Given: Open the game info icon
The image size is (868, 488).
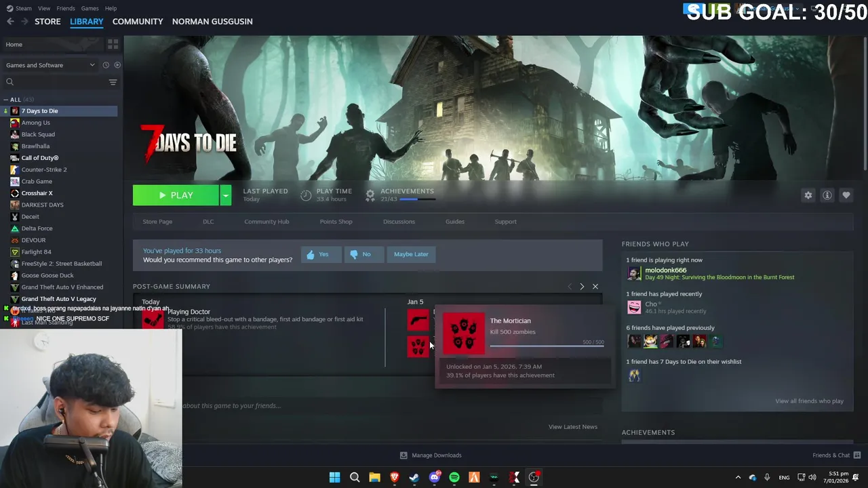Looking at the screenshot, I should coord(827,195).
